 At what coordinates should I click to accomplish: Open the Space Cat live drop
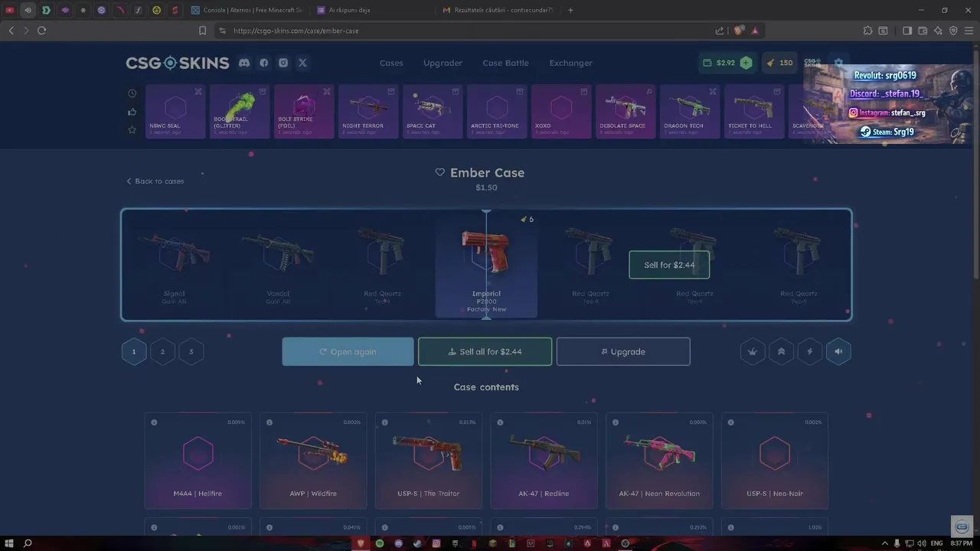pyautogui.click(x=433, y=112)
